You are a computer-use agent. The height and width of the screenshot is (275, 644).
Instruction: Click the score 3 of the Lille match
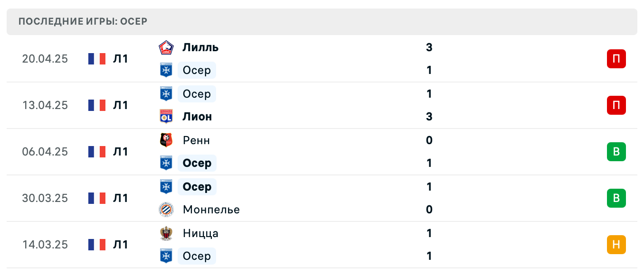tap(429, 47)
